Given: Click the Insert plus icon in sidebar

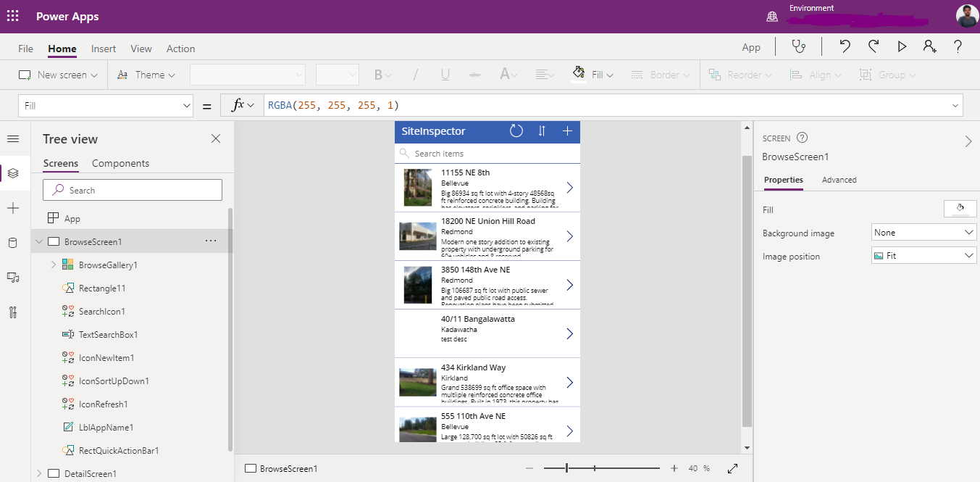Looking at the screenshot, I should [13, 208].
